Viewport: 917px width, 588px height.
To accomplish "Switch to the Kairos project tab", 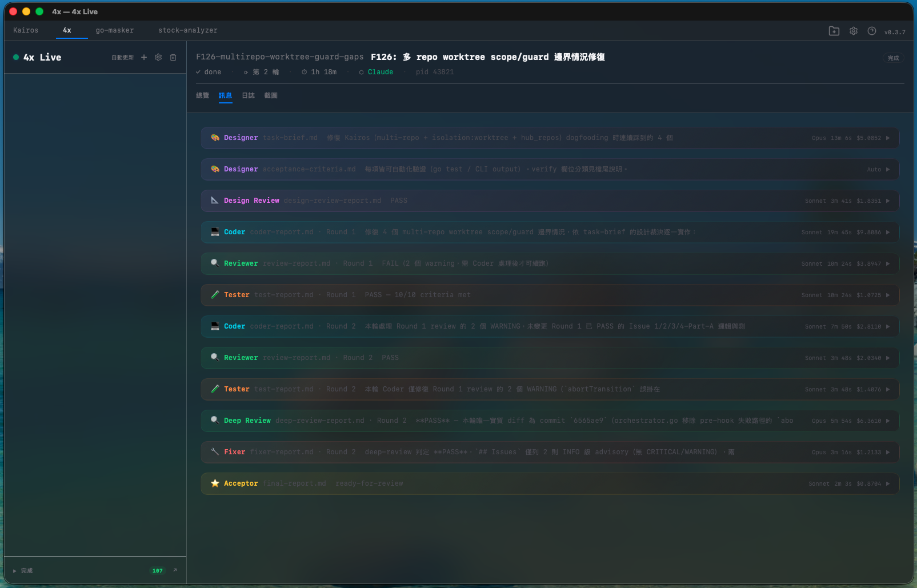I will coord(26,30).
